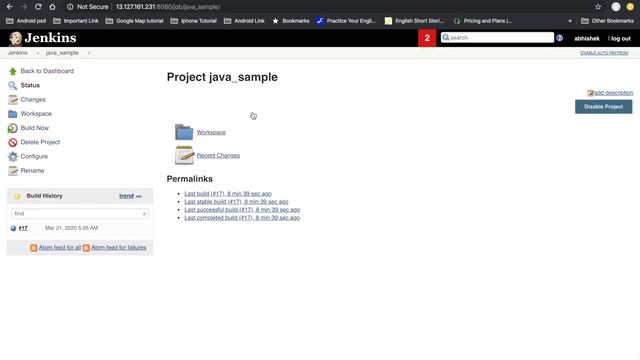Click the browser home icon
The image size is (640, 360).
click(52, 7)
